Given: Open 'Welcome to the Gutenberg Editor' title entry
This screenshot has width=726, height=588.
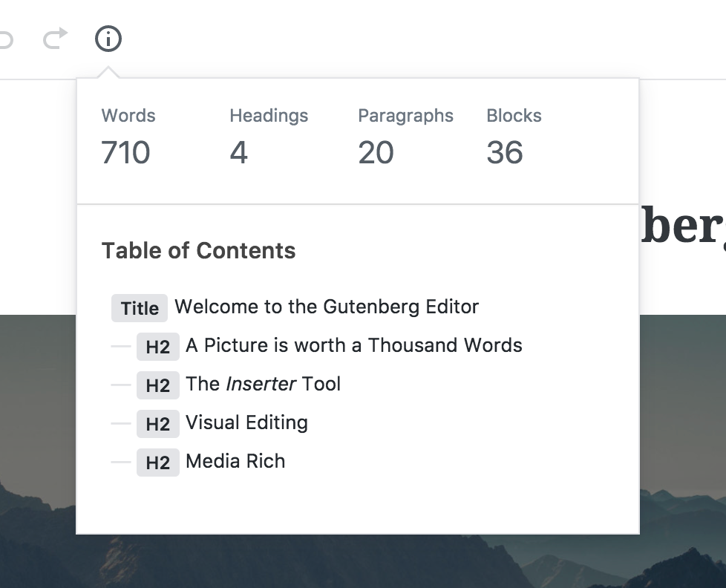Looking at the screenshot, I should (x=327, y=307).
